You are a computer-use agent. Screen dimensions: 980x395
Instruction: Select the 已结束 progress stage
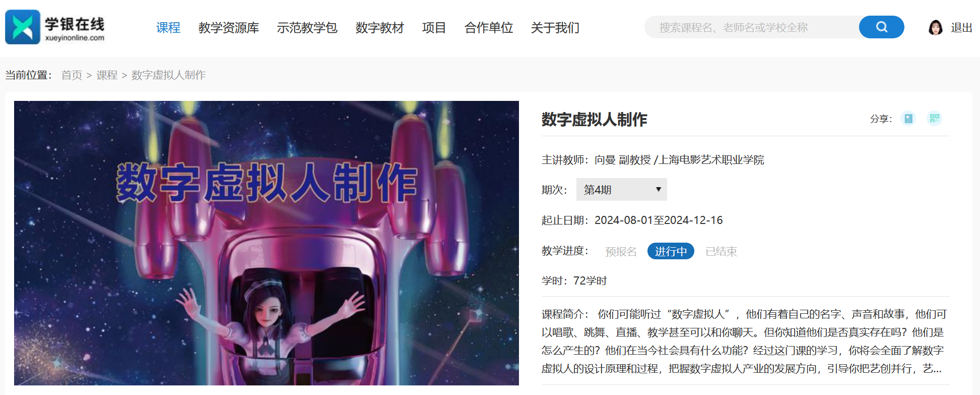(721, 251)
